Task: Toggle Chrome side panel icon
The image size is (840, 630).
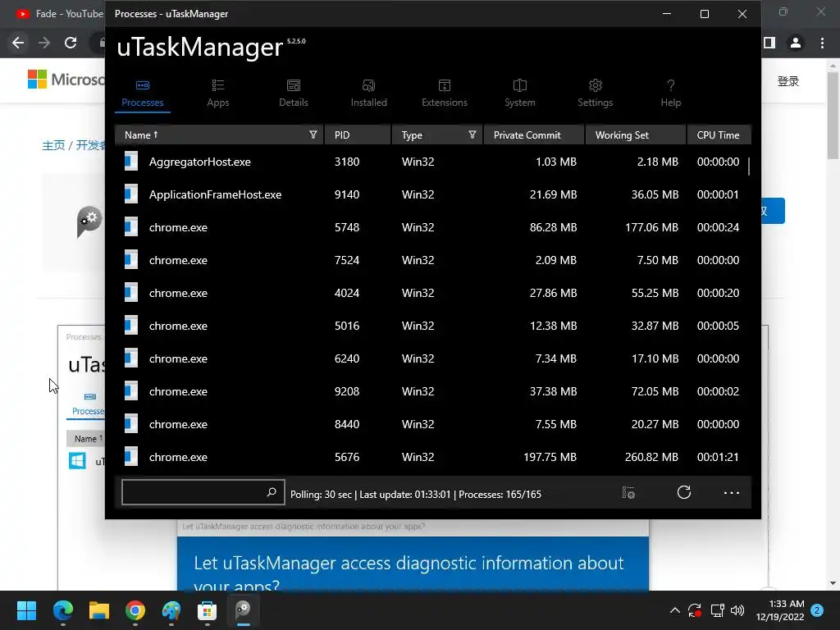Action: (x=769, y=43)
